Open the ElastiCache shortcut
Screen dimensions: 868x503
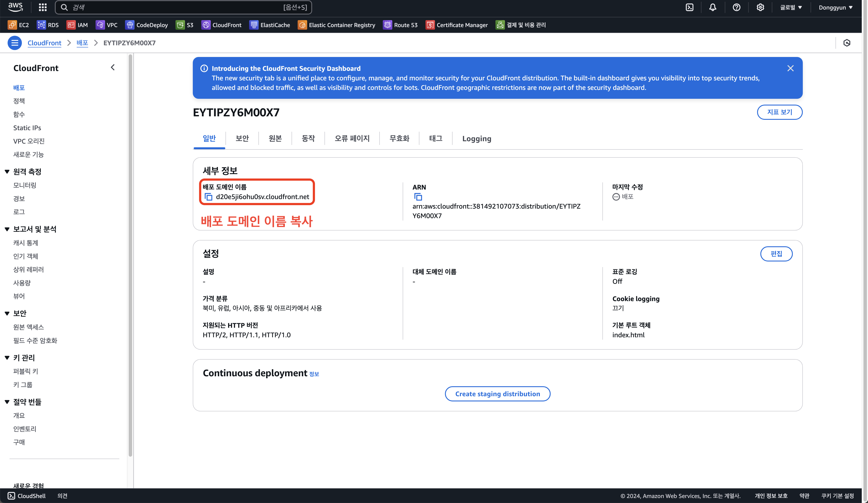[x=270, y=25]
